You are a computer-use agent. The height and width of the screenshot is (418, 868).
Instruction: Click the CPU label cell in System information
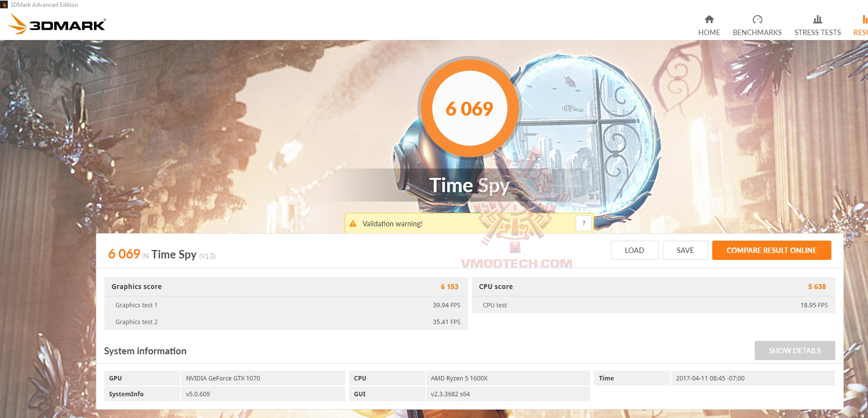387,378
